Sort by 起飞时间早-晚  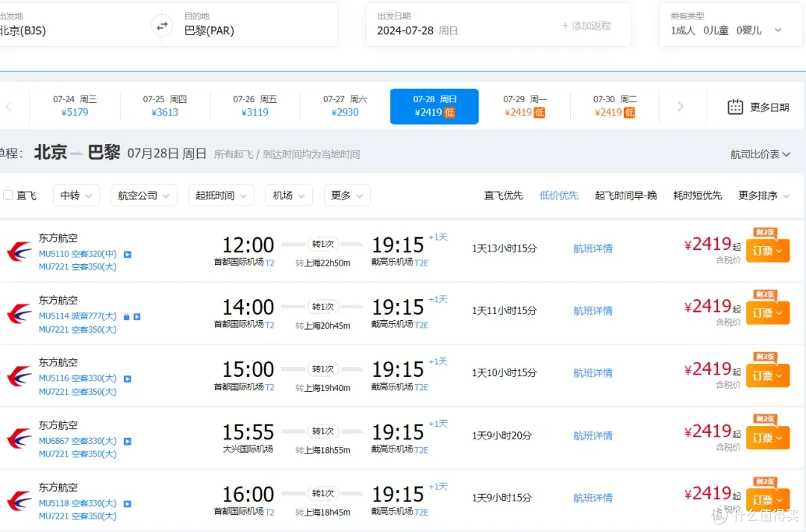point(625,195)
